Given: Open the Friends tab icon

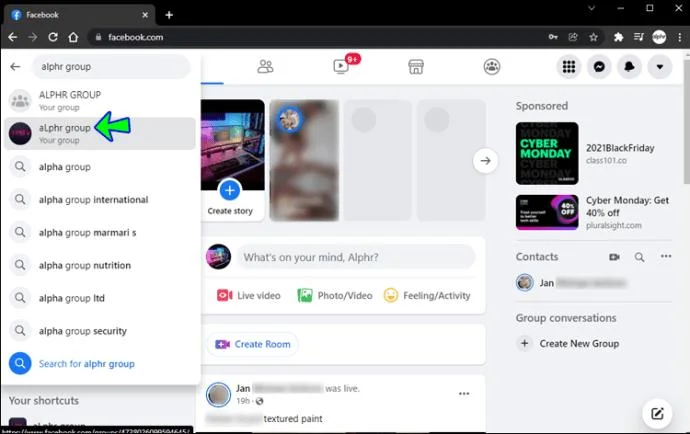Looking at the screenshot, I should (x=265, y=66).
